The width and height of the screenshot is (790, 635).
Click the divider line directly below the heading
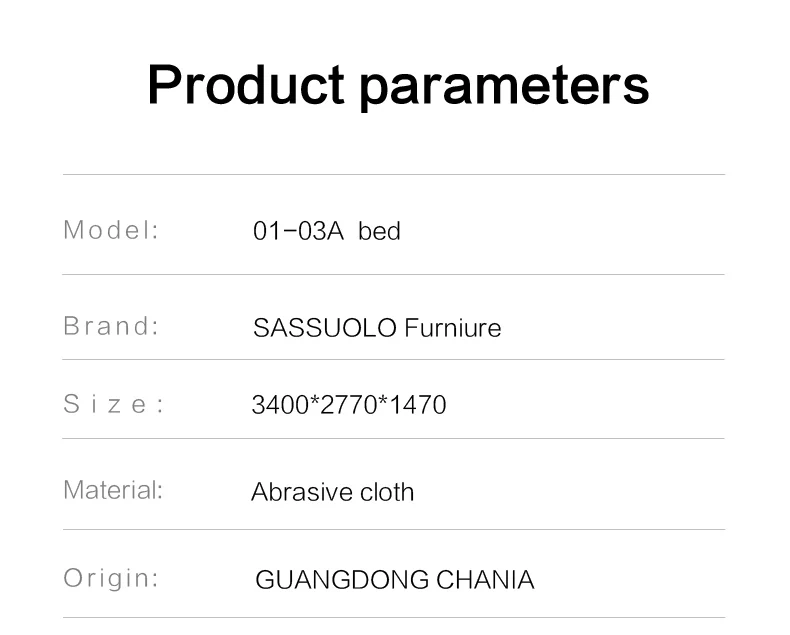[x=393, y=175]
